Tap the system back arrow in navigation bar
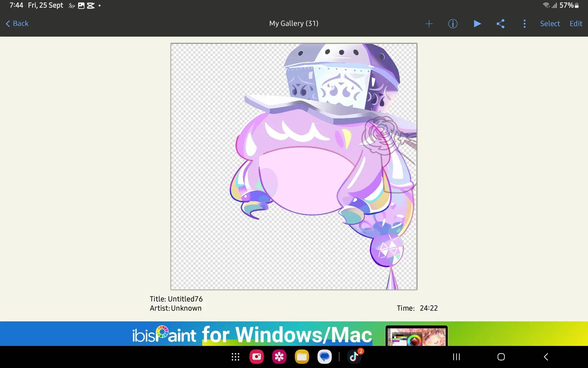This screenshot has width=588, height=368. pyautogui.click(x=546, y=357)
